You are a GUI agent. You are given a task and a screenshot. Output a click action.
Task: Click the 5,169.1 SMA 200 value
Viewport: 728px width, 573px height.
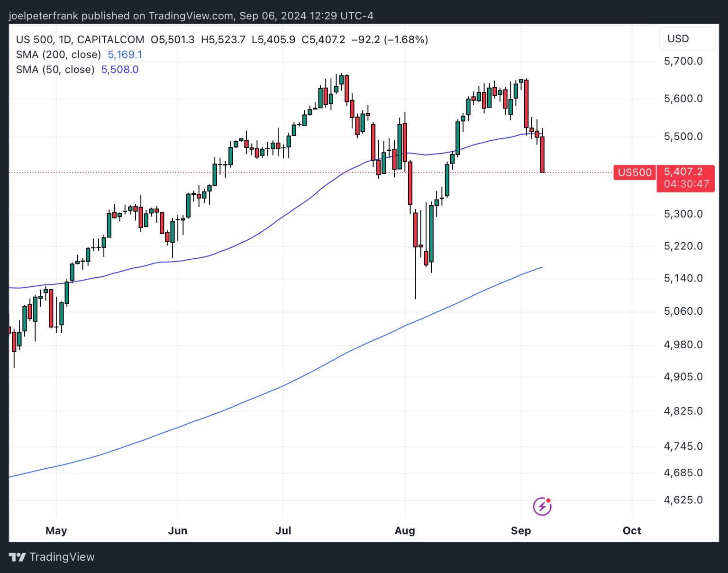point(125,55)
